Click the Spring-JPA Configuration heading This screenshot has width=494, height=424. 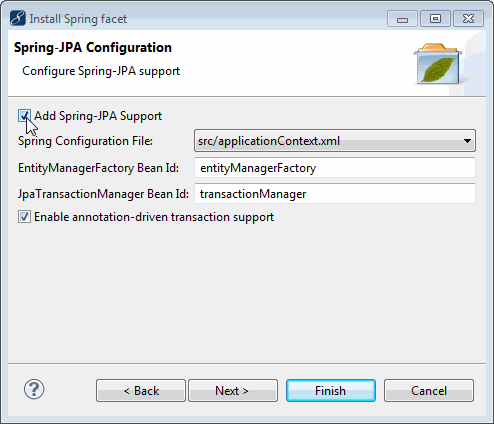pyautogui.click(x=93, y=48)
